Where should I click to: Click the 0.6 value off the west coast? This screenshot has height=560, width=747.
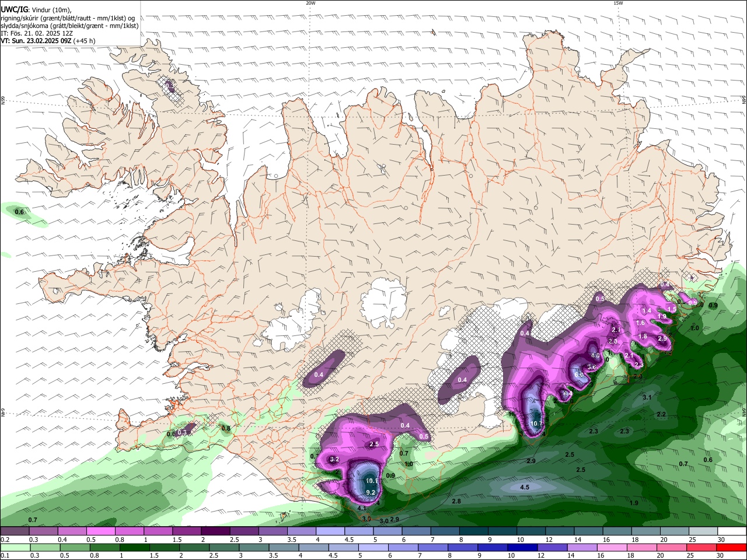19,212
